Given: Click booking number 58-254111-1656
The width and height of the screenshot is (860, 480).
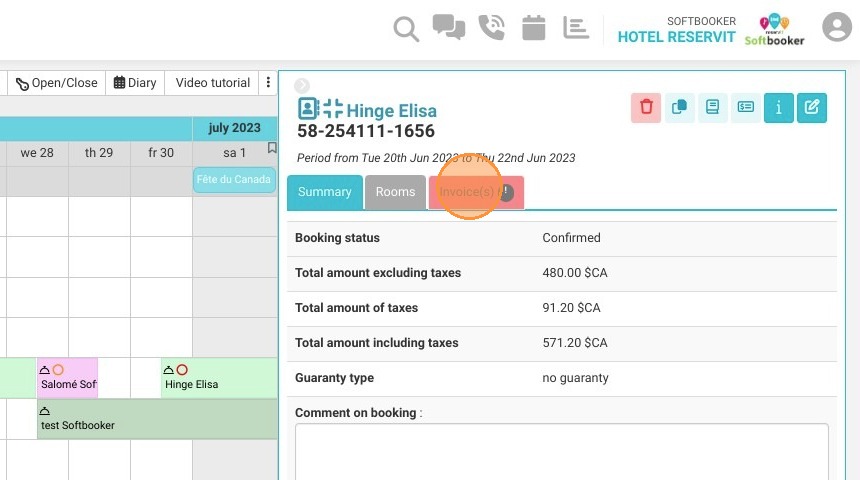Looking at the screenshot, I should [366, 131].
